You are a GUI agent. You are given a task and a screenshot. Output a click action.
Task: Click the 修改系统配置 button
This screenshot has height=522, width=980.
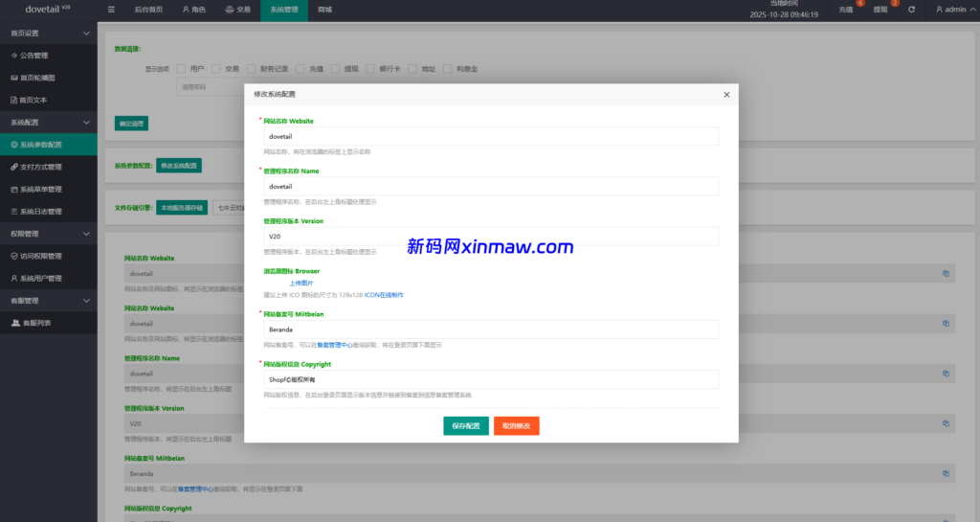click(x=179, y=166)
